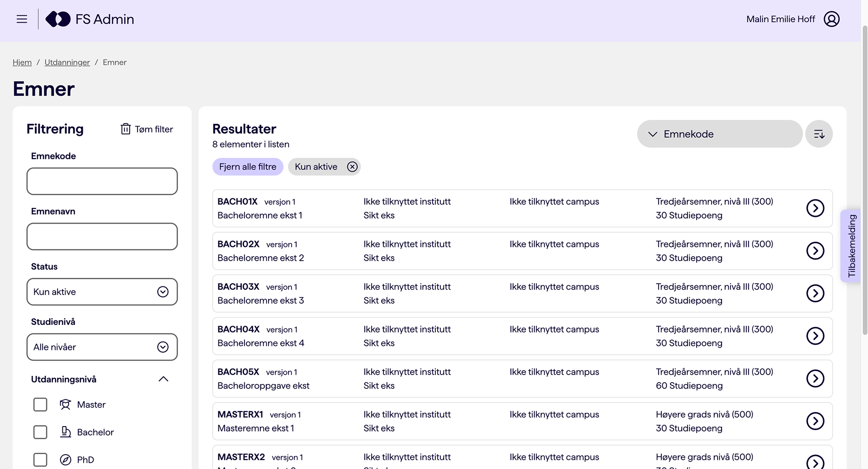Click Bacheloremne ekst 2 name
868x469 pixels.
tap(261, 258)
